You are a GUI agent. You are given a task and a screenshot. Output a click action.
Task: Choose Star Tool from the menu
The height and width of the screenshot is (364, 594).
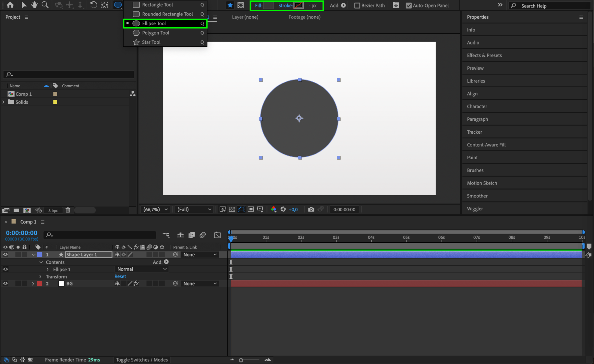point(151,42)
